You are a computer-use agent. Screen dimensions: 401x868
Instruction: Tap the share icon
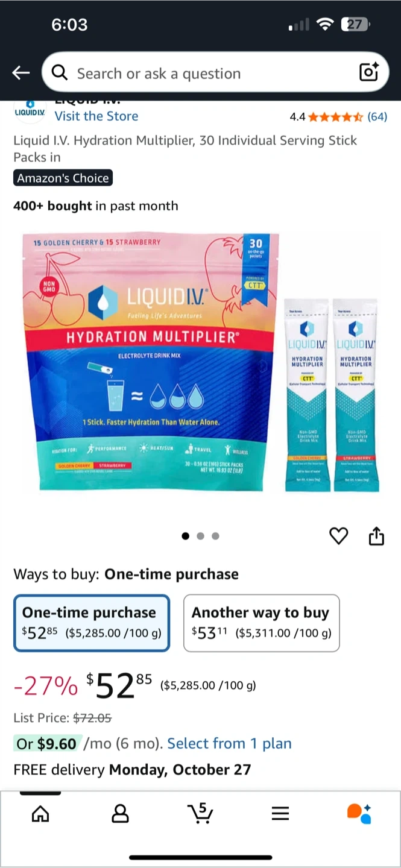(376, 535)
